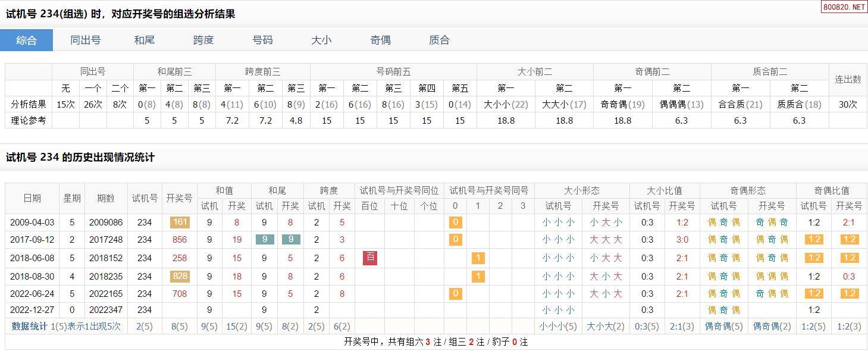Click 试机号与开奖号同位 header
868x351 pixels.
399,191
